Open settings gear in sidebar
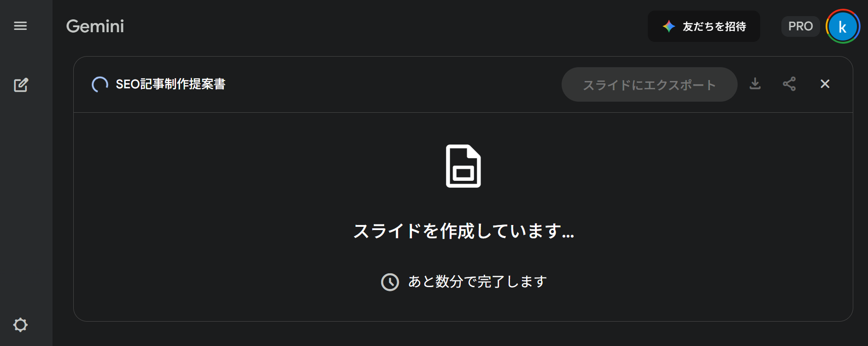868x346 pixels. point(20,325)
